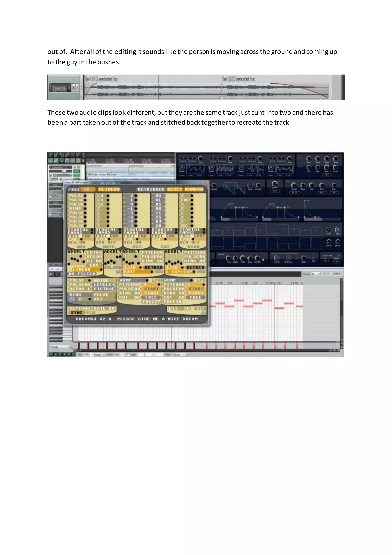Adjust the Level knob in the blue synth
The image size is (392, 555).
(x=275, y=184)
